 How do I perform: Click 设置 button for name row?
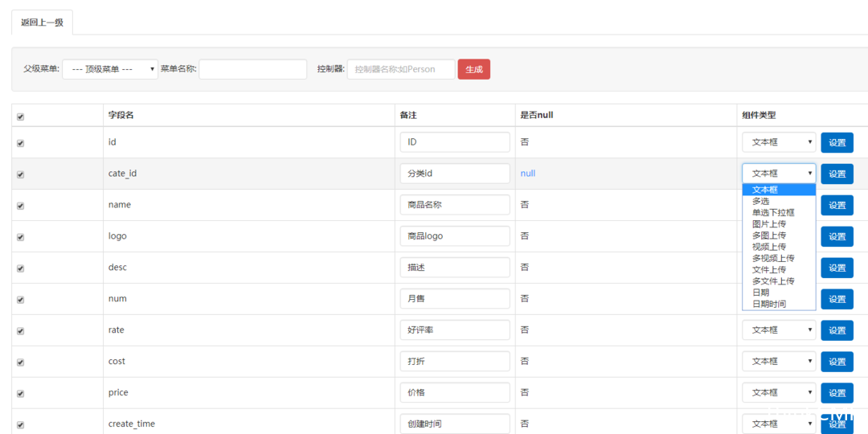tap(837, 205)
